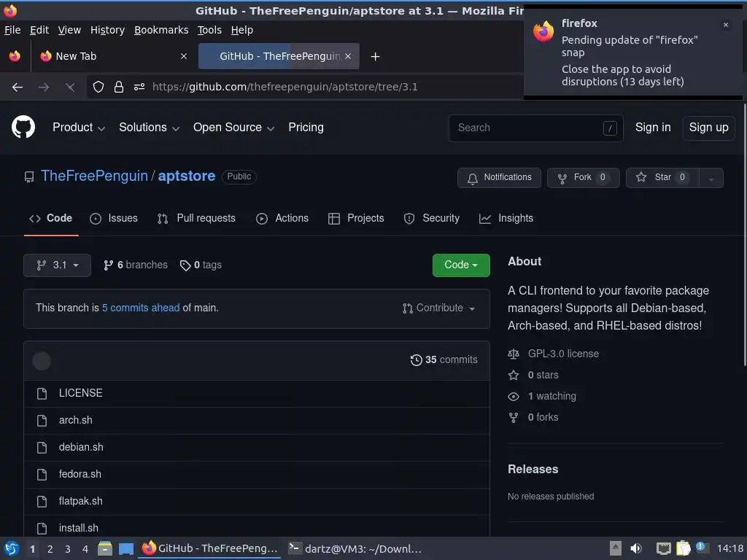Star the aptstore repository
Screen dimensions: 747x560
pos(662,178)
